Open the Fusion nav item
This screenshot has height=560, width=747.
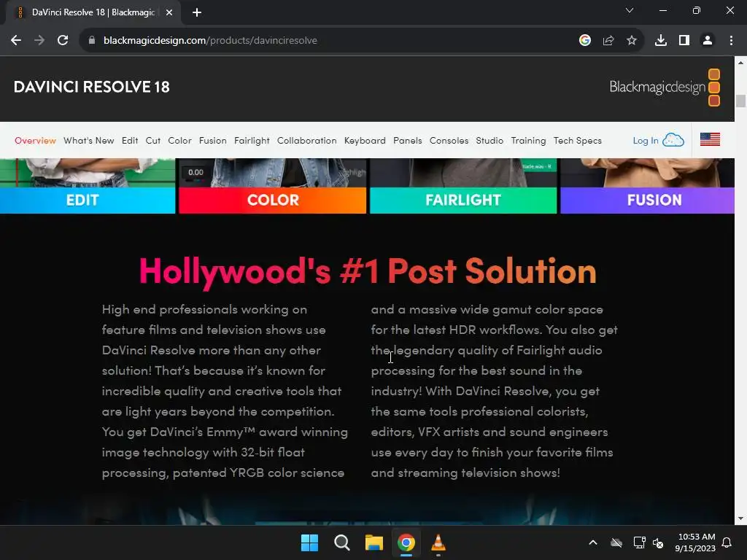click(212, 141)
